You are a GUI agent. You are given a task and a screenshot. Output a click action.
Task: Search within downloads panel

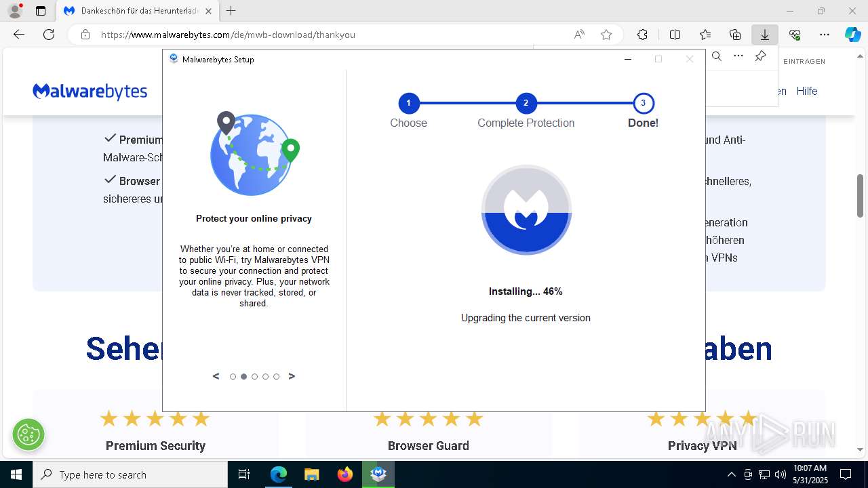717,56
